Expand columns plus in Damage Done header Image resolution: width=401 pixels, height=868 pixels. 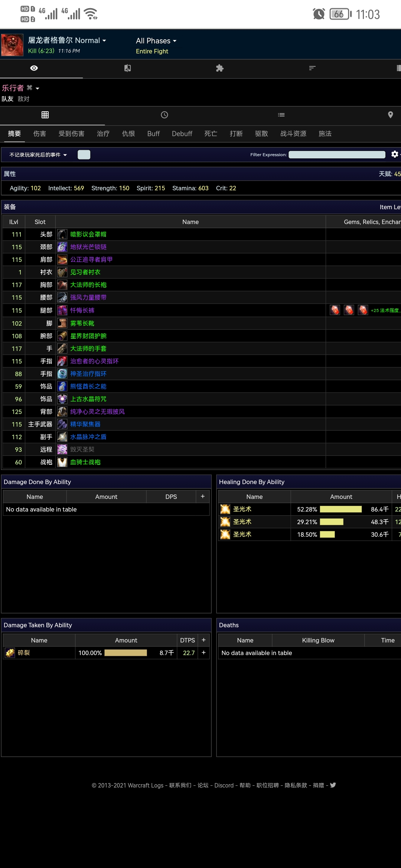[x=203, y=496]
